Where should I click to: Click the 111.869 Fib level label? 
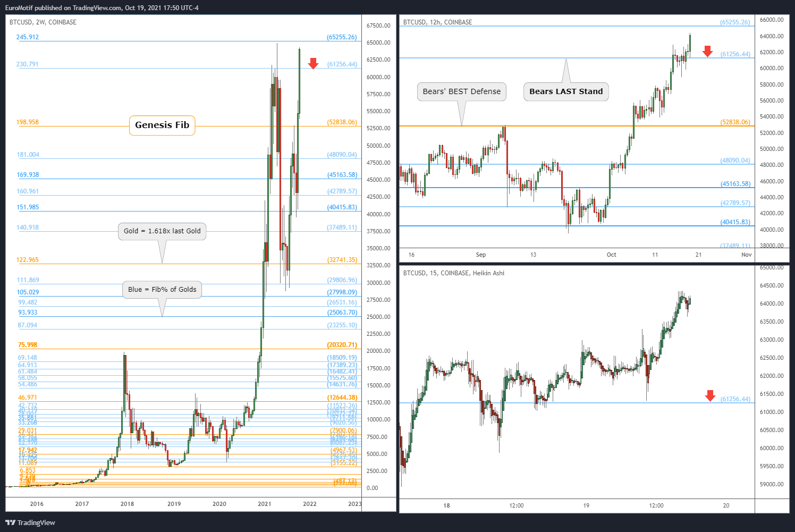(x=28, y=280)
